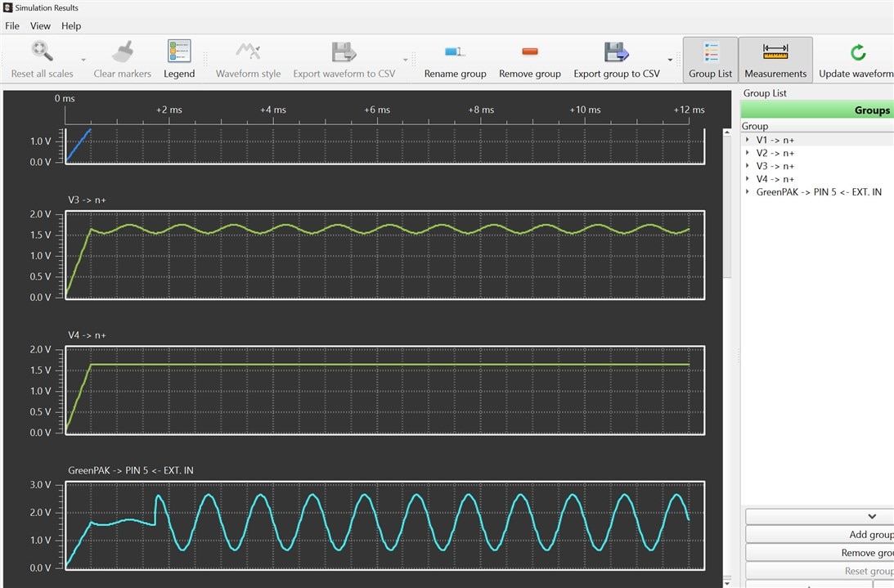Click the Update waveform refresh icon
The width and height of the screenshot is (894, 588).
pos(857,52)
